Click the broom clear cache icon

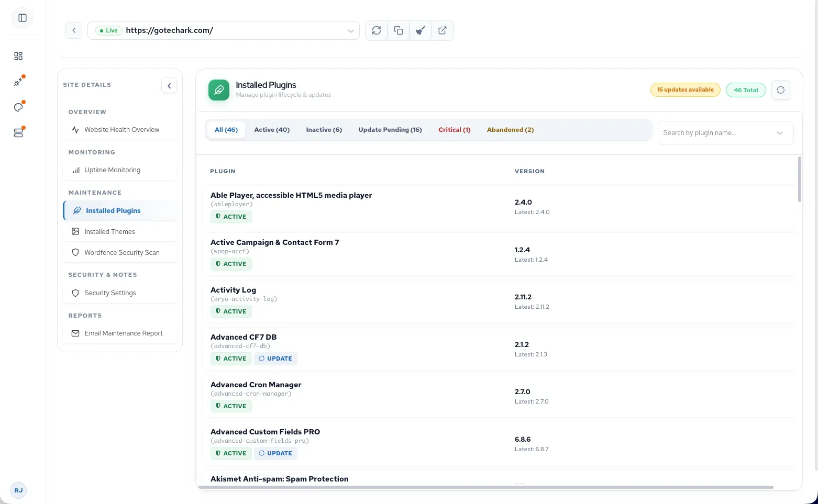(421, 30)
